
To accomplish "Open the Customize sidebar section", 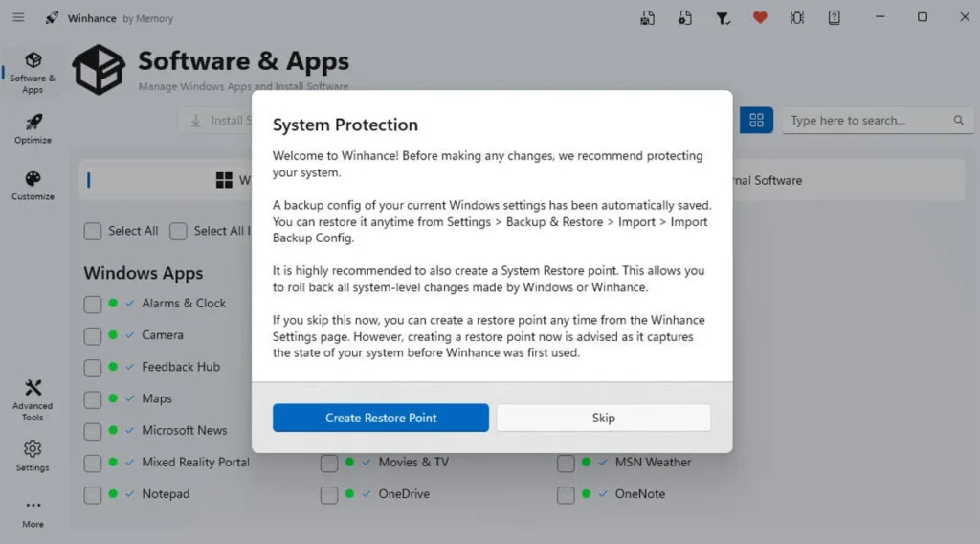I will tap(33, 186).
